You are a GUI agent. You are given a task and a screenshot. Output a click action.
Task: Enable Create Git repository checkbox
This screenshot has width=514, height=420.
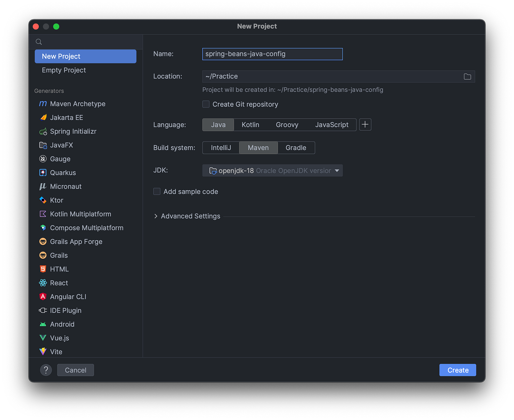tap(206, 104)
